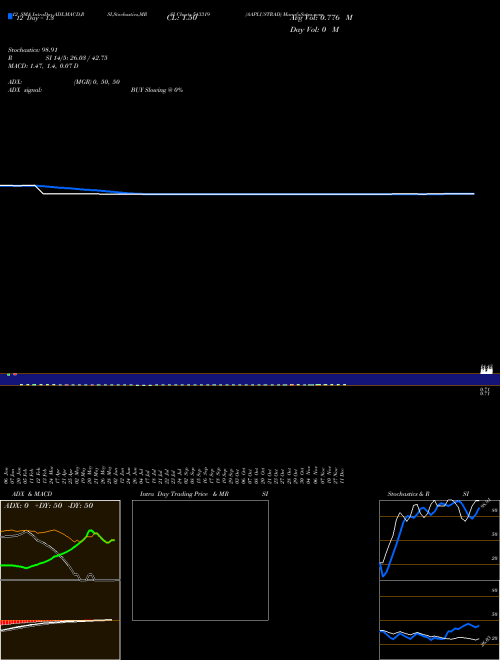Image resolution: width=500 pixels, height=660 pixels.
Task: Click the 'SI 14/3: 26.03 / 42.73' value
Action: pyautogui.click(x=77, y=58)
